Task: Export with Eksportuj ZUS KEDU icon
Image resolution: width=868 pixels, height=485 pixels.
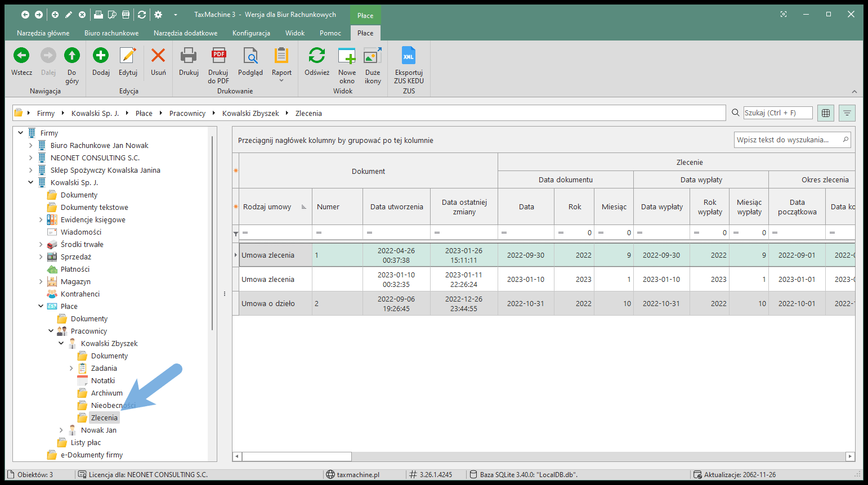Action: coord(409,56)
